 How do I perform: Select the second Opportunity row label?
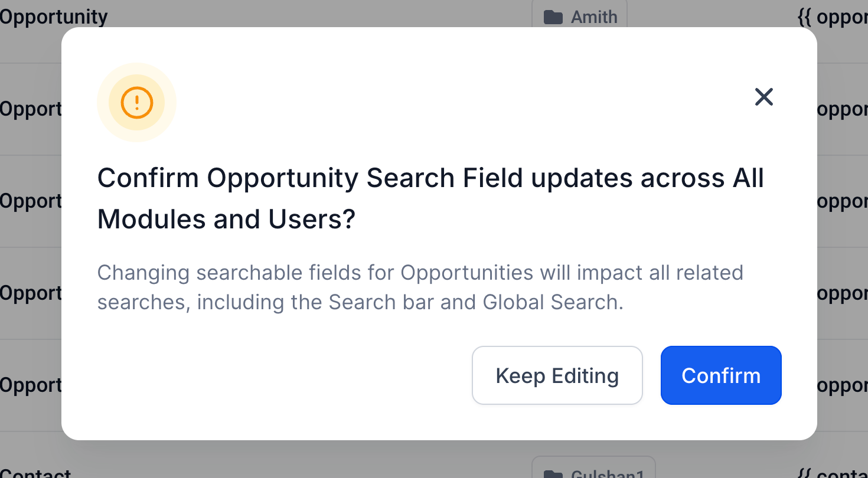tap(31, 109)
